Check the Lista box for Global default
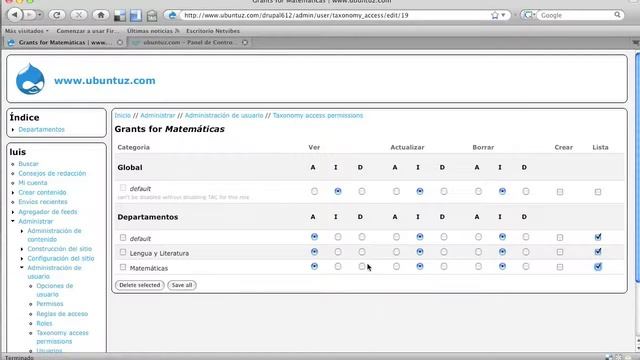The height and width of the screenshot is (360, 640). click(598, 191)
